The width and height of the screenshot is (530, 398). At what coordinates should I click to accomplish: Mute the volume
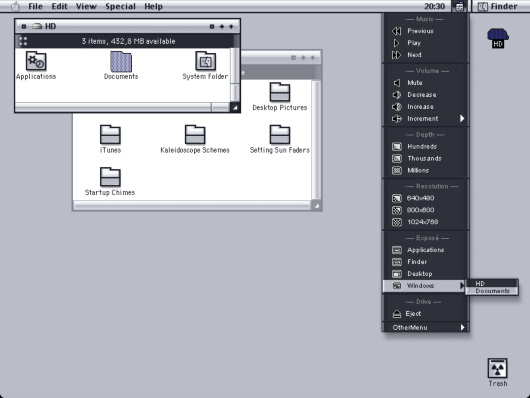pos(425,83)
